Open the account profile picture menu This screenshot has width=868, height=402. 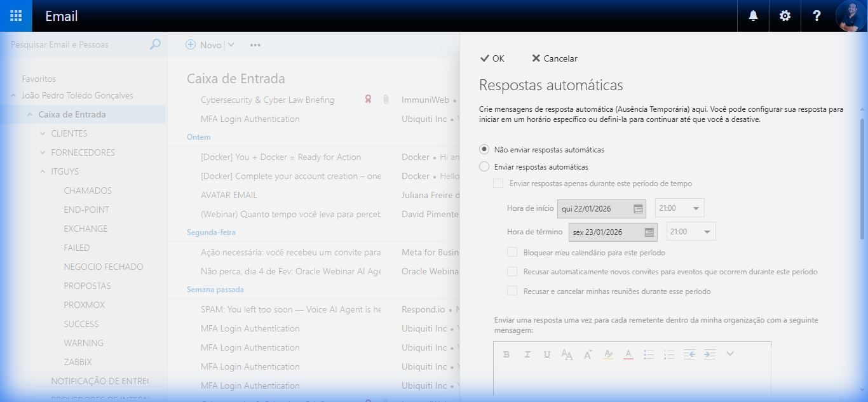pos(852,16)
